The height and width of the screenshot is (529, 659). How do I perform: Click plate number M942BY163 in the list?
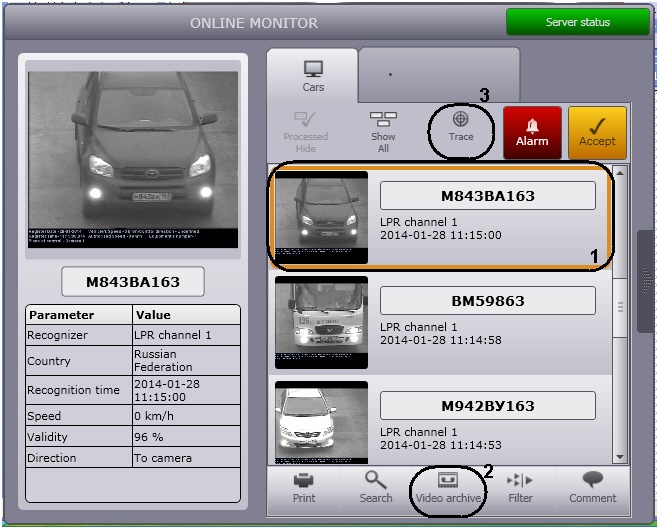pyautogui.click(x=488, y=406)
